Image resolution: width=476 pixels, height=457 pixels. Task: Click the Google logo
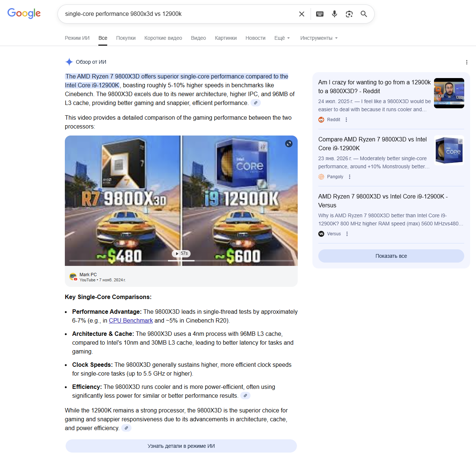(x=24, y=13)
